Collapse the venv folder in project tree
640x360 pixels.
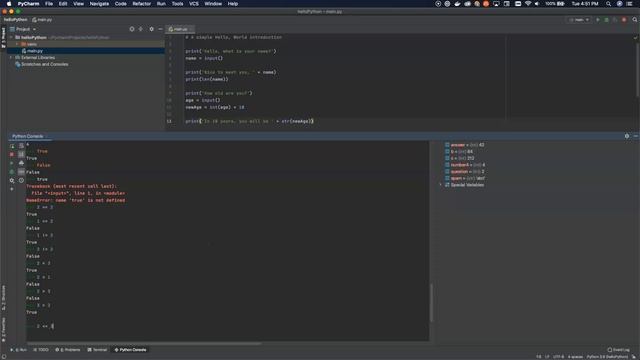coord(17,44)
